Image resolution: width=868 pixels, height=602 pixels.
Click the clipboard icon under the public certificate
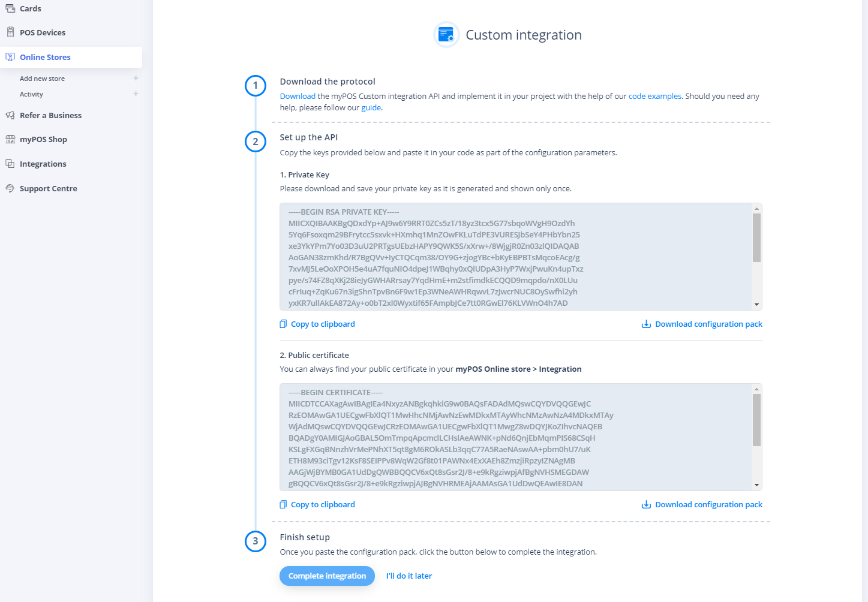pos(283,504)
